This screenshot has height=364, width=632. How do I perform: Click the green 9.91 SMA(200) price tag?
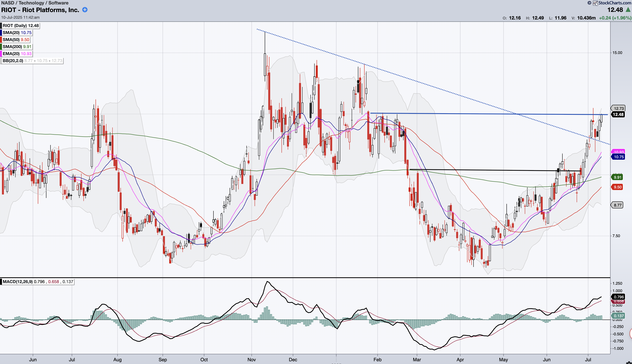pyautogui.click(x=617, y=177)
